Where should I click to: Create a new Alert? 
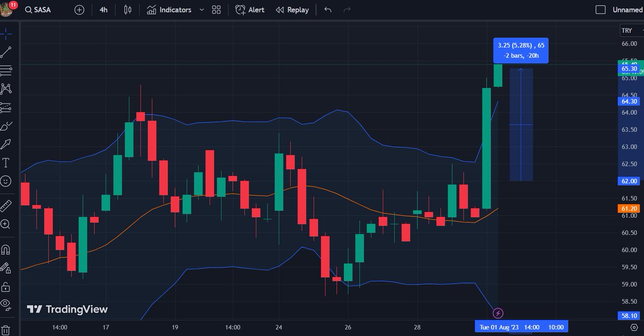250,10
